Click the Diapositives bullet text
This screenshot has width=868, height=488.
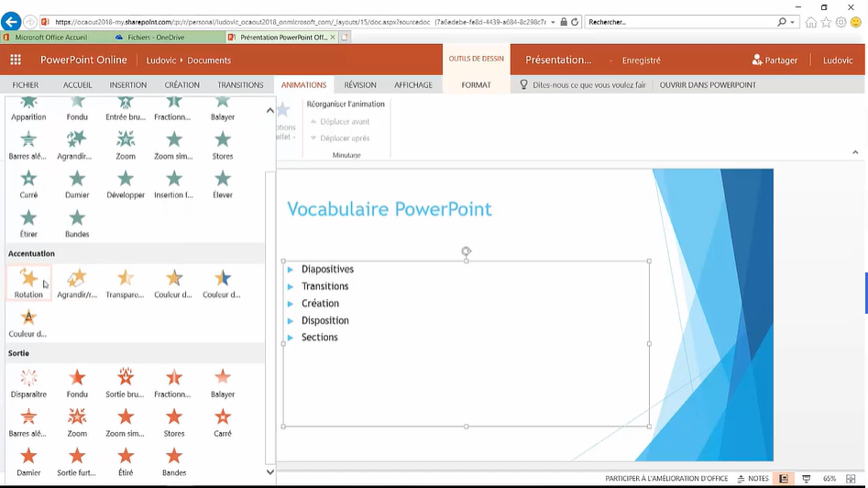pos(327,269)
